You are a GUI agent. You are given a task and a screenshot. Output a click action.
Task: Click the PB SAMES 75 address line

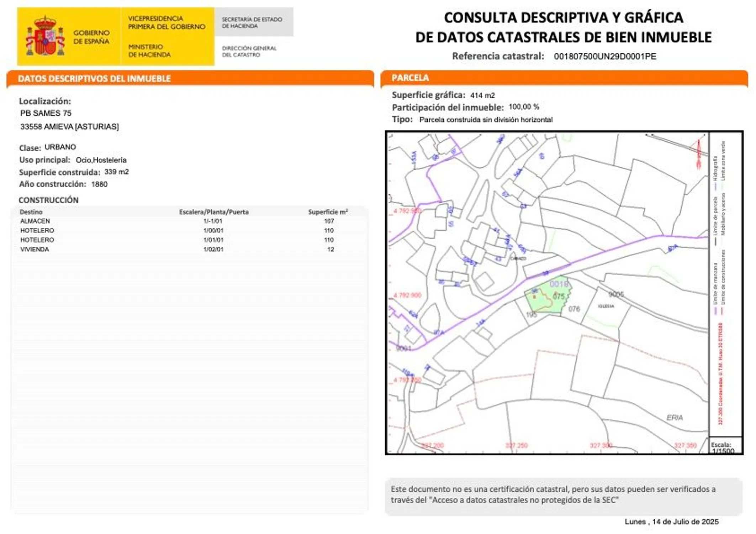[46, 113]
